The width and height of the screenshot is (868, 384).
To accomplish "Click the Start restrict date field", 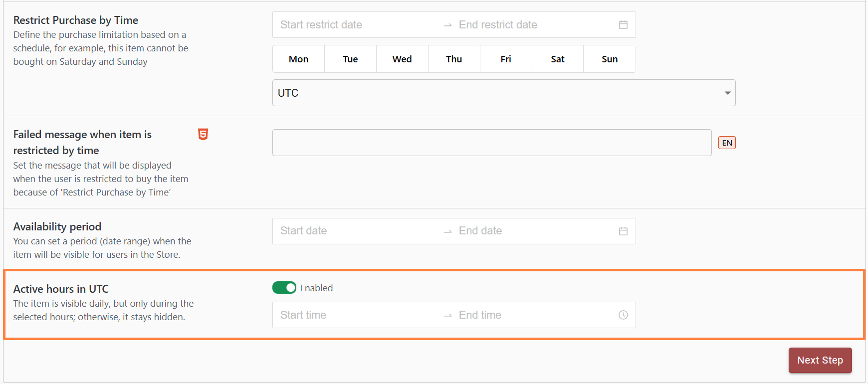I will point(349,25).
